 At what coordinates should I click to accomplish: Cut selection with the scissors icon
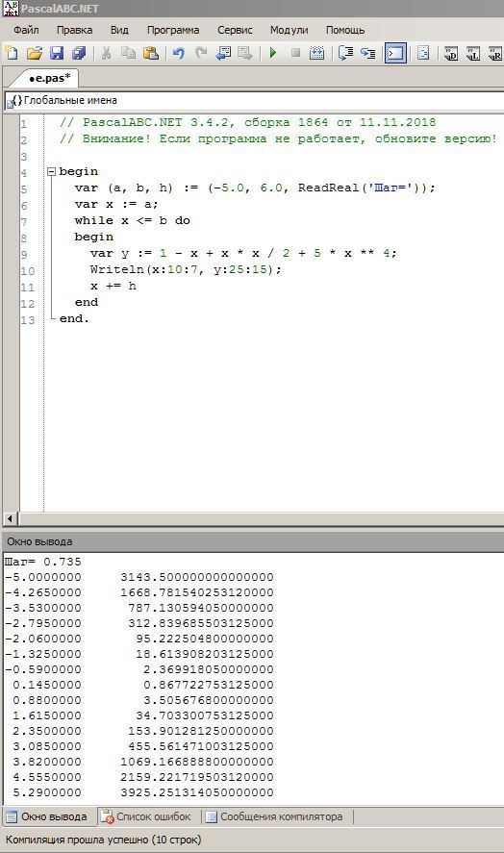click(x=106, y=53)
